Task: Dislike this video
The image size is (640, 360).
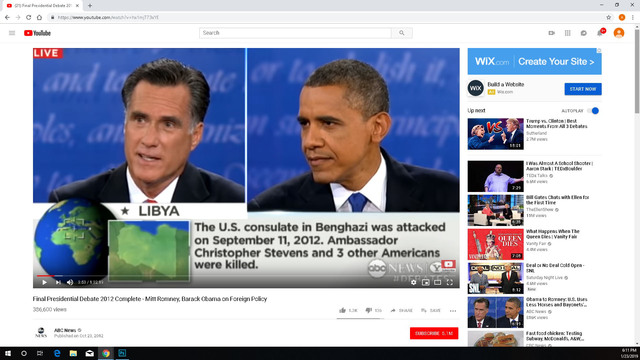Action: click(x=373, y=311)
